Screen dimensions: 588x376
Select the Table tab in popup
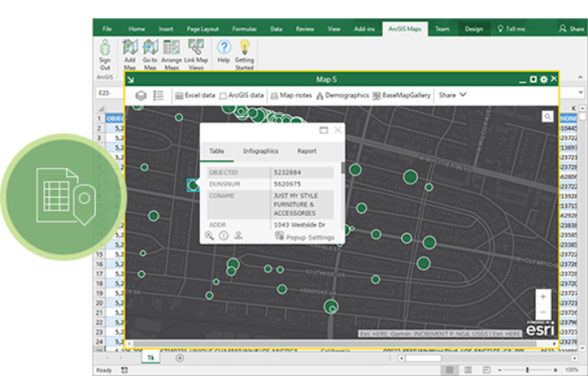(216, 151)
